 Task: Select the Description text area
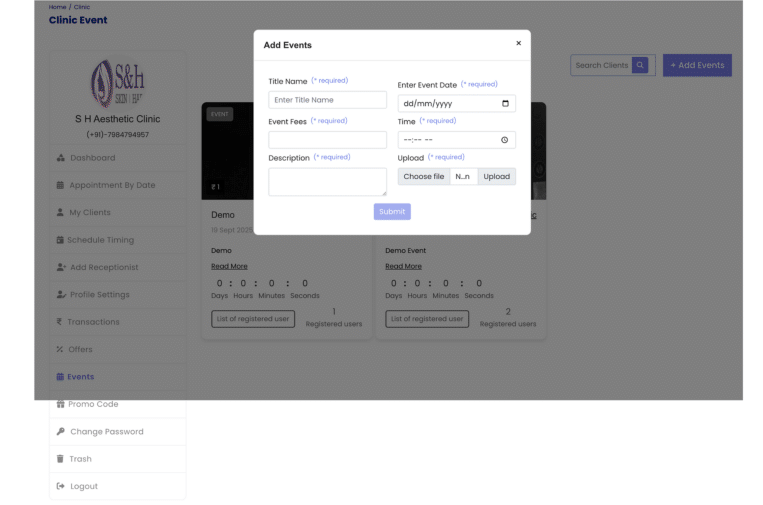[x=327, y=181]
